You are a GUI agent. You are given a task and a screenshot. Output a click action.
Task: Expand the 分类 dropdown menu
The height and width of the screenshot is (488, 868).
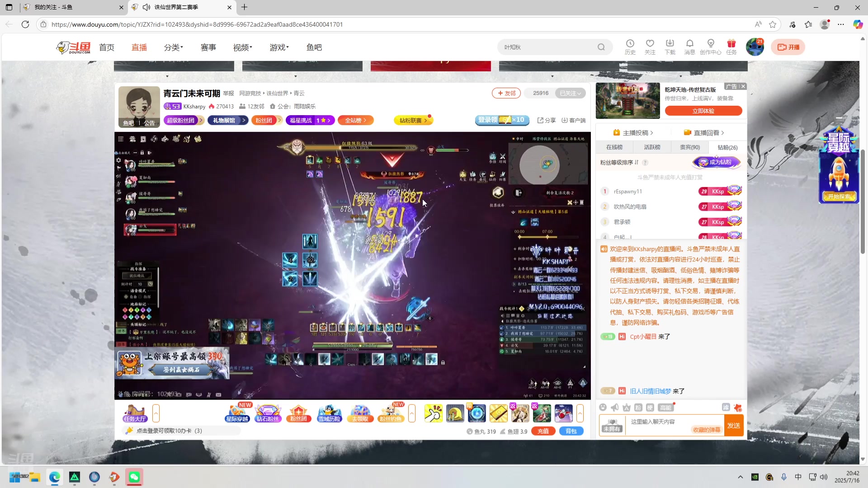pyautogui.click(x=173, y=47)
